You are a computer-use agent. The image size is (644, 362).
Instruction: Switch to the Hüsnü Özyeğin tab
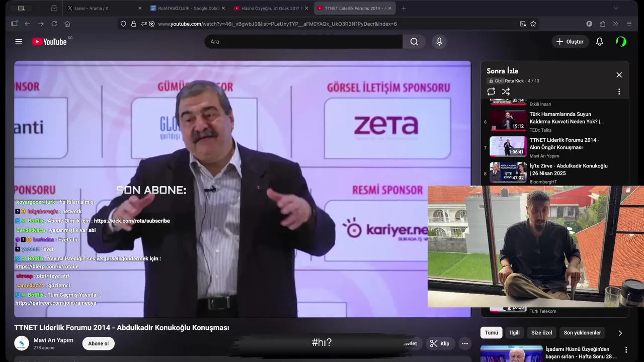270,8
